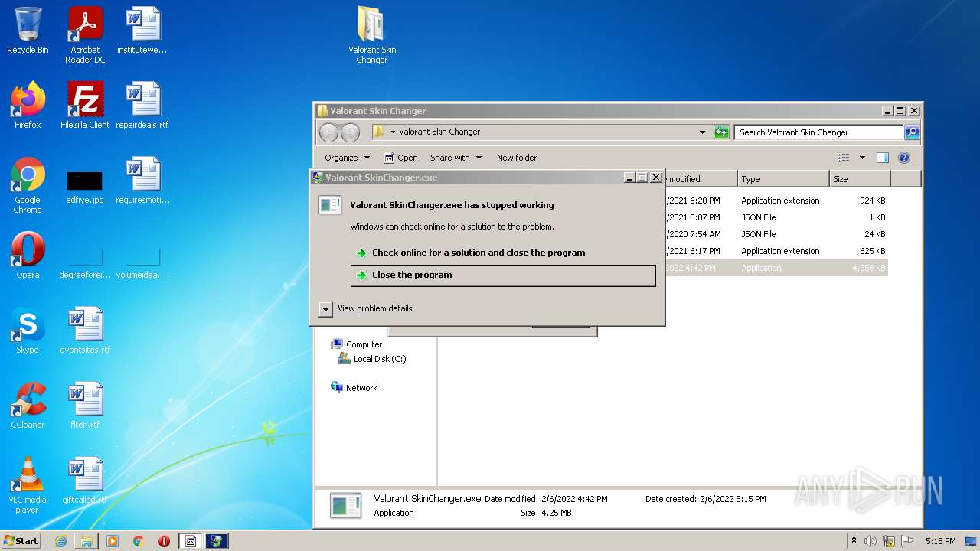Click the taskbar clock showing 5:15 PM
Image resolution: width=980 pixels, height=551 pixels.
click(x=940, y=541)
